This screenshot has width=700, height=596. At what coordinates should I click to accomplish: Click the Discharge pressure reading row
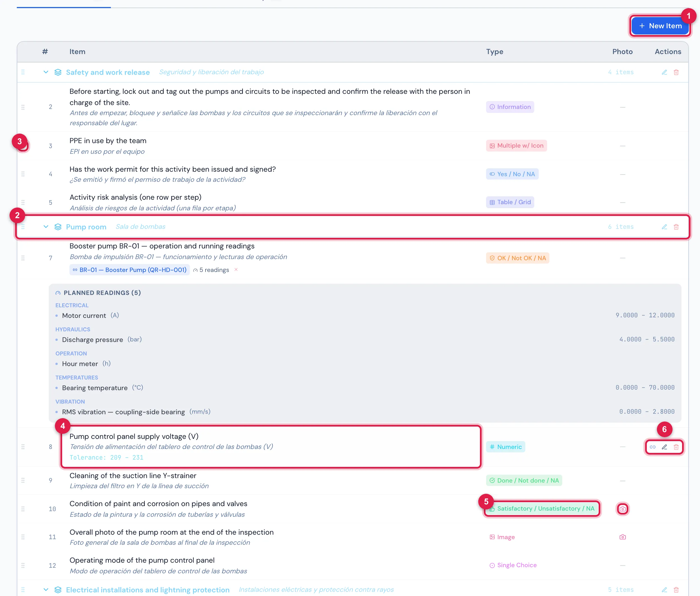[365, 339]
